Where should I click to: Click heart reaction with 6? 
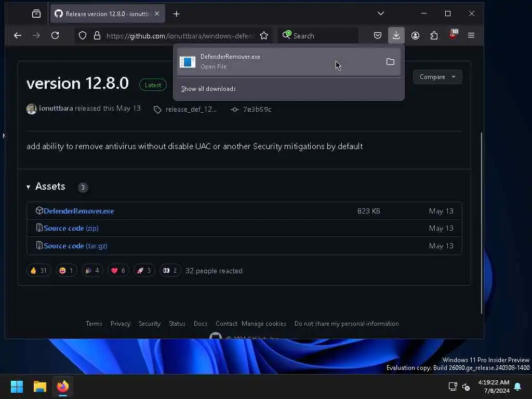tap(118, 270)
